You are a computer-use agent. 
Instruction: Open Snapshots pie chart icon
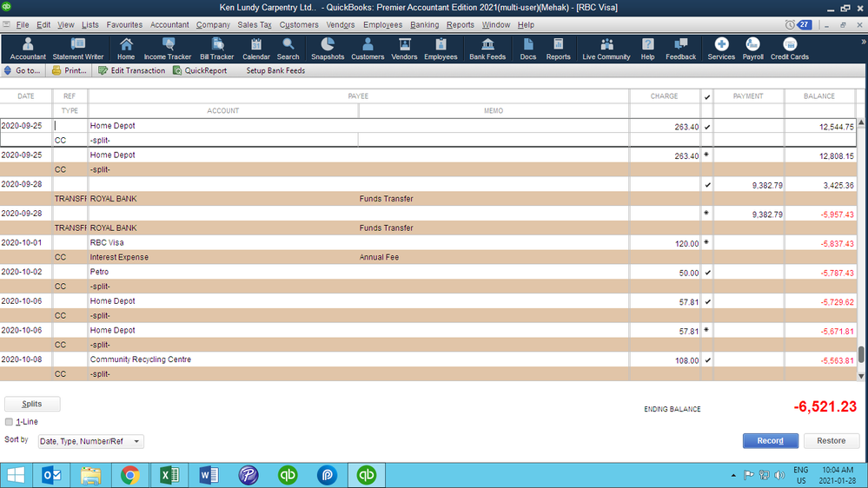328,49
